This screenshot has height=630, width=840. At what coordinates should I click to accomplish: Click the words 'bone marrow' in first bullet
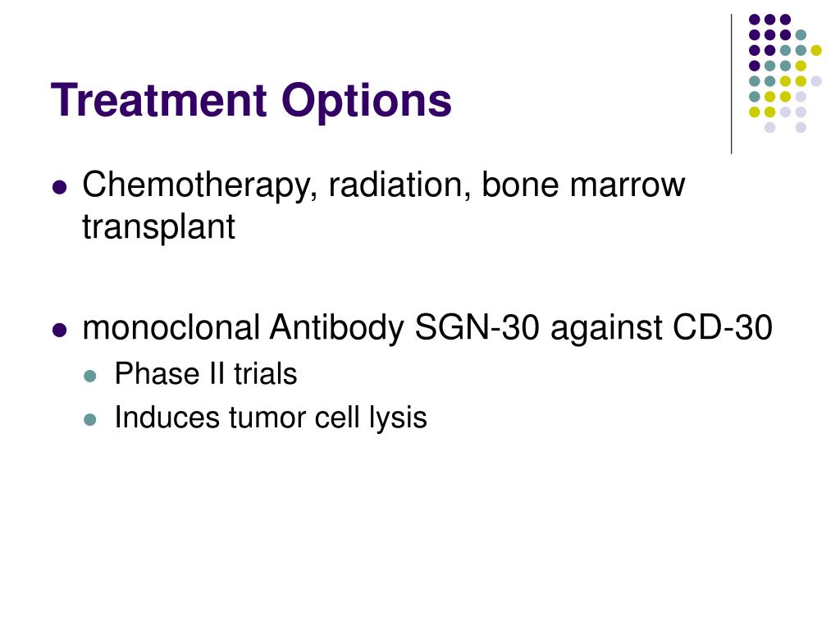coord(583,185)
